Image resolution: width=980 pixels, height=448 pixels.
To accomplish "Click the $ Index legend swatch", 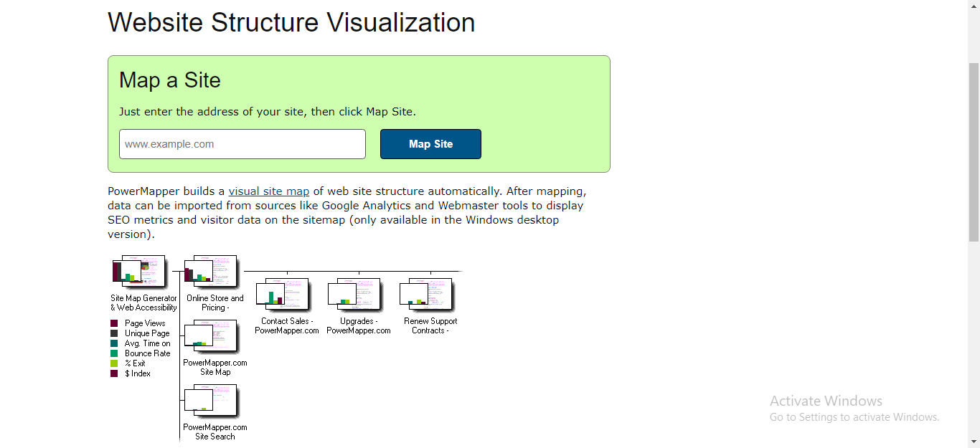I will click(115, 373).
